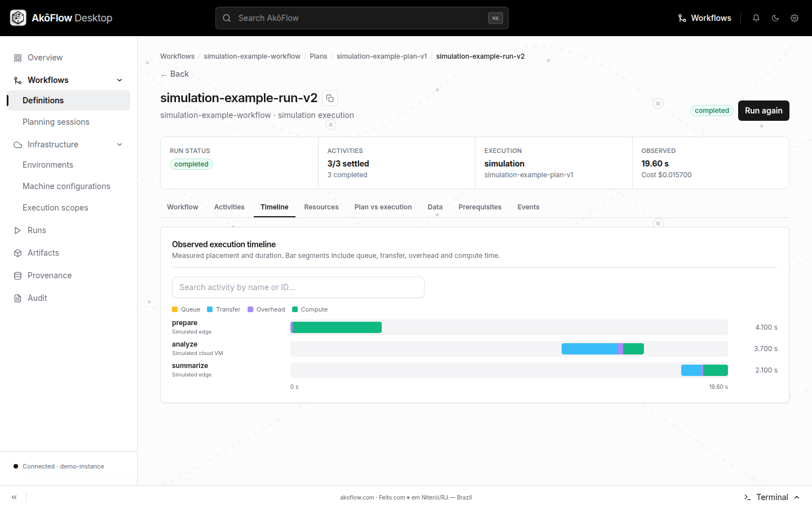Click the Compute legend color swatch
Viewport: 812px width, 508px height.
click(x=295, y=309)
